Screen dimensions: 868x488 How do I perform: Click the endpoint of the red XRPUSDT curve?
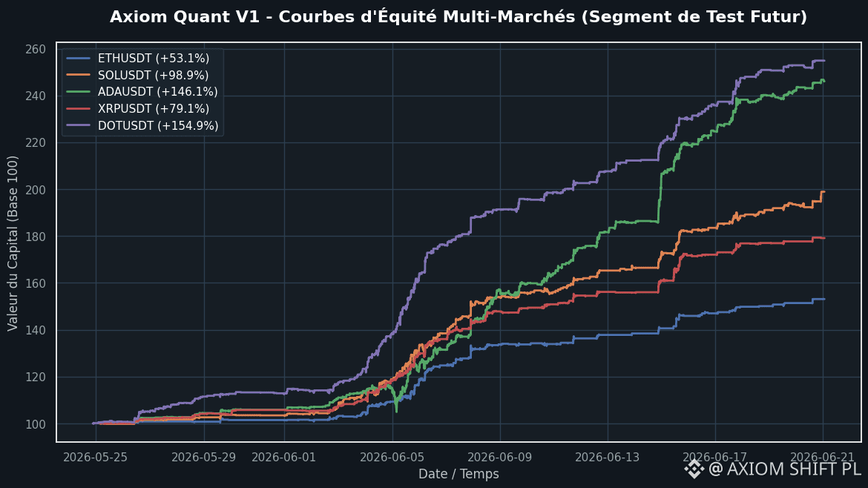[823, 238]
